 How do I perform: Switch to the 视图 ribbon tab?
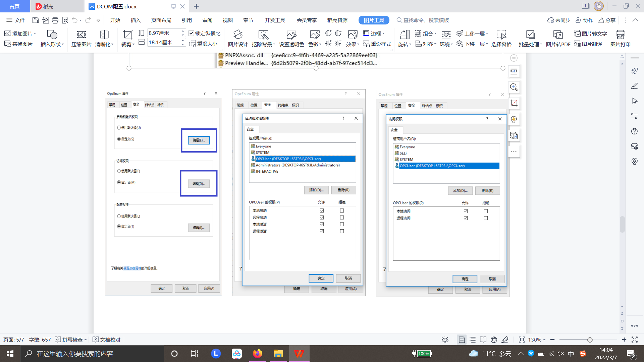tap(228, 20)
